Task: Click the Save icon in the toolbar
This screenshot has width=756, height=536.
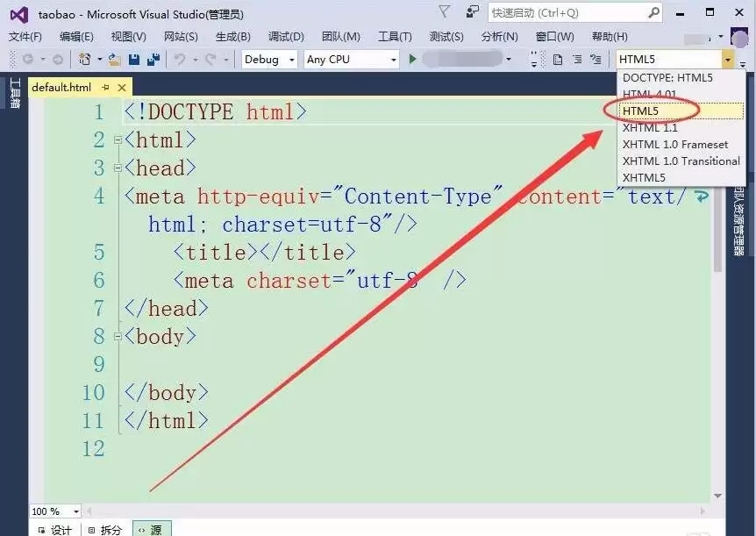Action: 134,59
